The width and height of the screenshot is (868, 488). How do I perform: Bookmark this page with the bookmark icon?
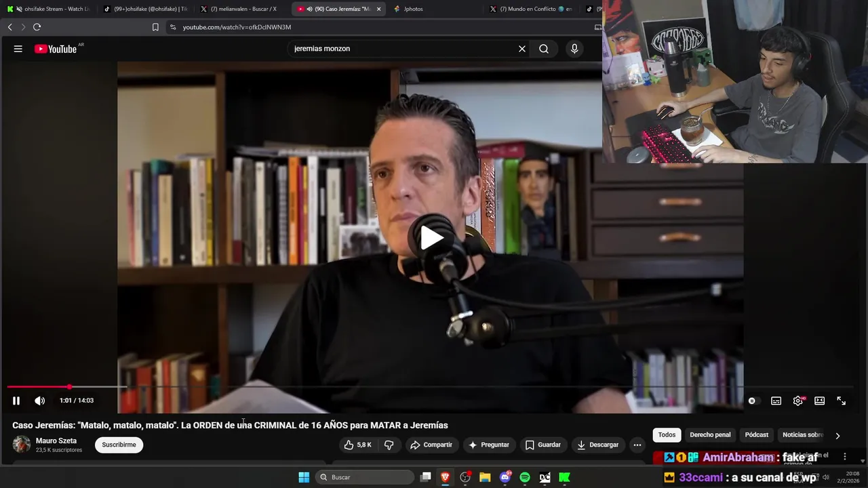(x=155, y=27)
